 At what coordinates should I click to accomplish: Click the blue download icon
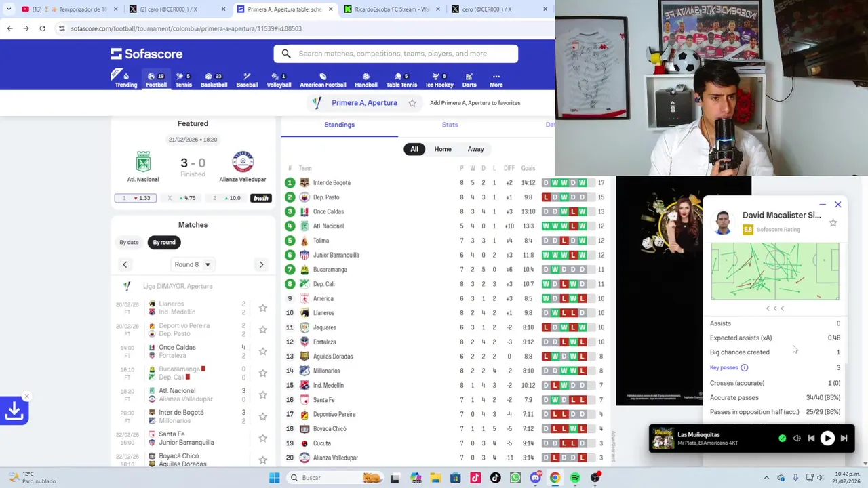(14, 411)
